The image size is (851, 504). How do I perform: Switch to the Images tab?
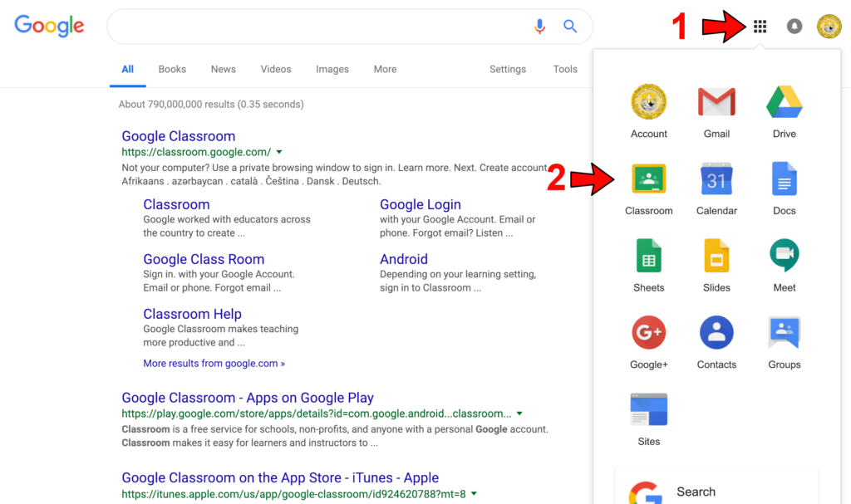[x=332, y=70]
